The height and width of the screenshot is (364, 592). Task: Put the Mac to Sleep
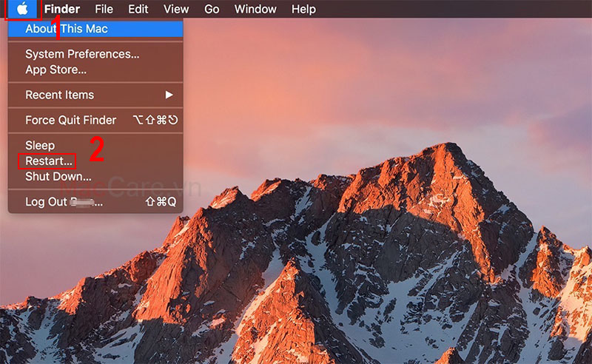95,145
